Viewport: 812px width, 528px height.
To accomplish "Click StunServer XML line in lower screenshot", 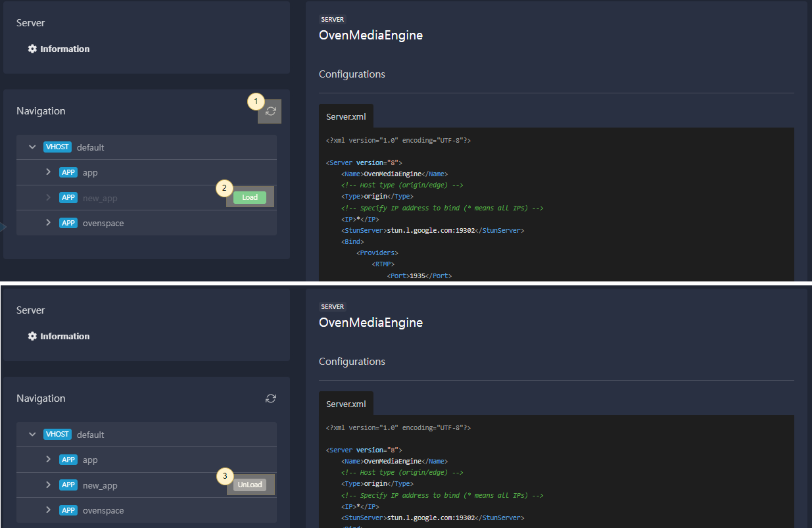I will (x=433, y=517).
